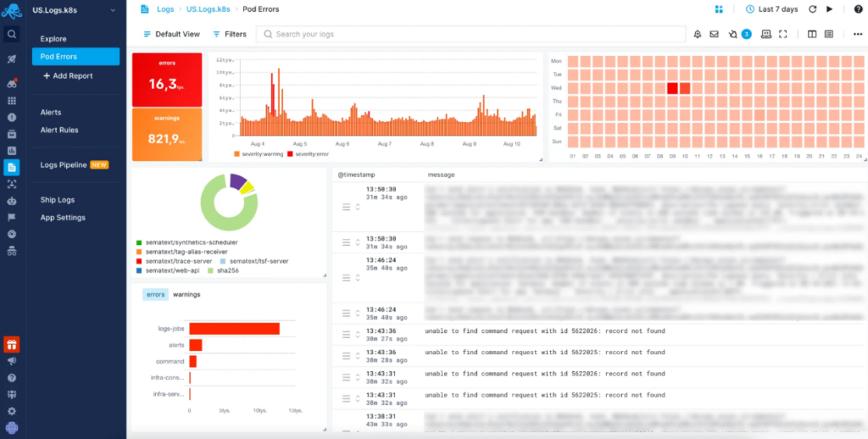The height and width of the screenshot is (439, 868).
Task: Open the question mark icon in left rail
Action: tap(12, 377)
